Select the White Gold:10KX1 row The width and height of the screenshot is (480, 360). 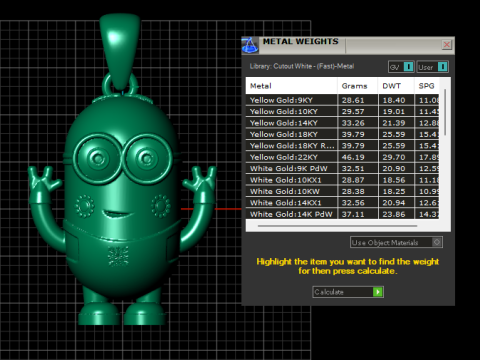pyautogui.click(x=342, y=180)
